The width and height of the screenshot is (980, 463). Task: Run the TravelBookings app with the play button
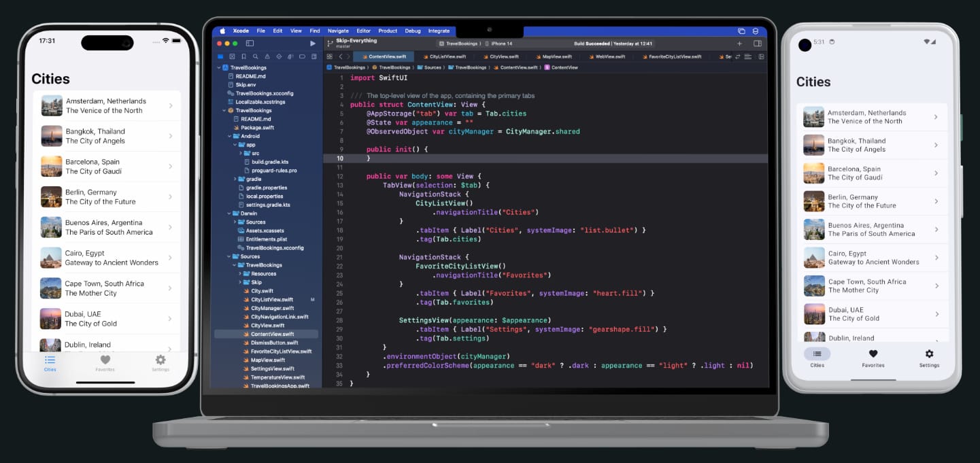313,43
